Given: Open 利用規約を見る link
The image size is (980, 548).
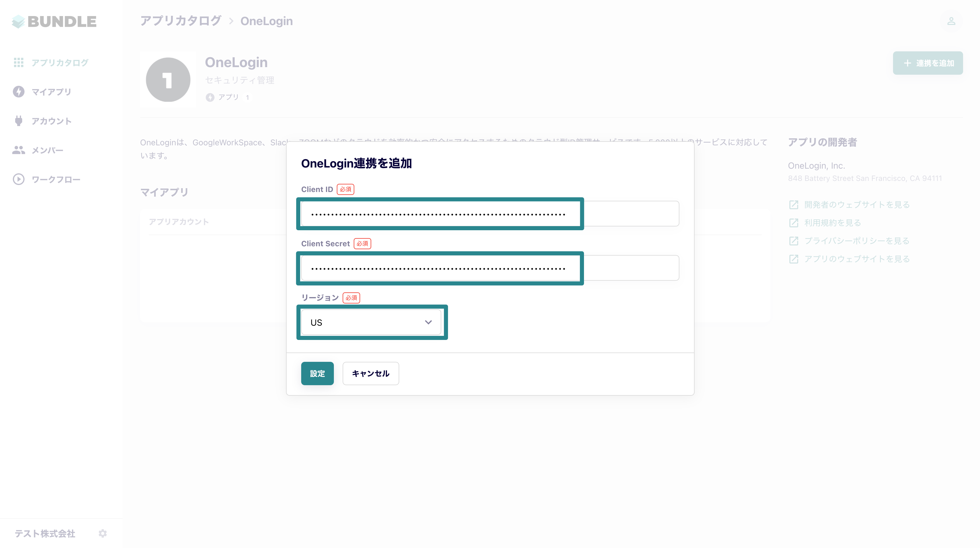Looking at the screenshot, I should pyautogui.click(x=832, y=223).
